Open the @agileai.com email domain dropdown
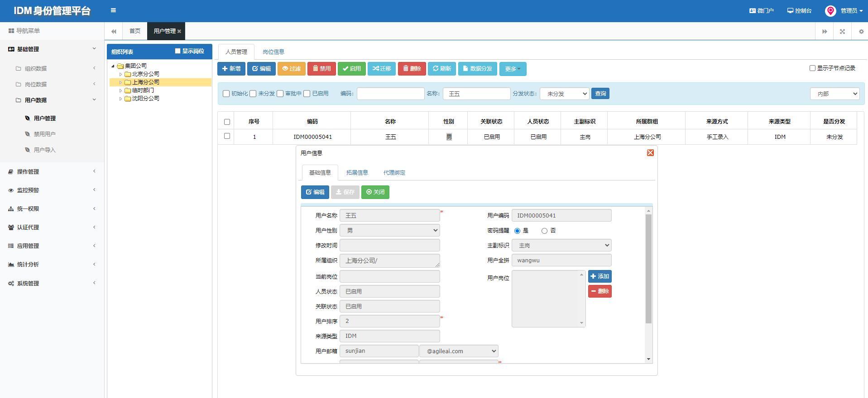The image size is (868, 398). pyautogui.click(x=459, y=351)
